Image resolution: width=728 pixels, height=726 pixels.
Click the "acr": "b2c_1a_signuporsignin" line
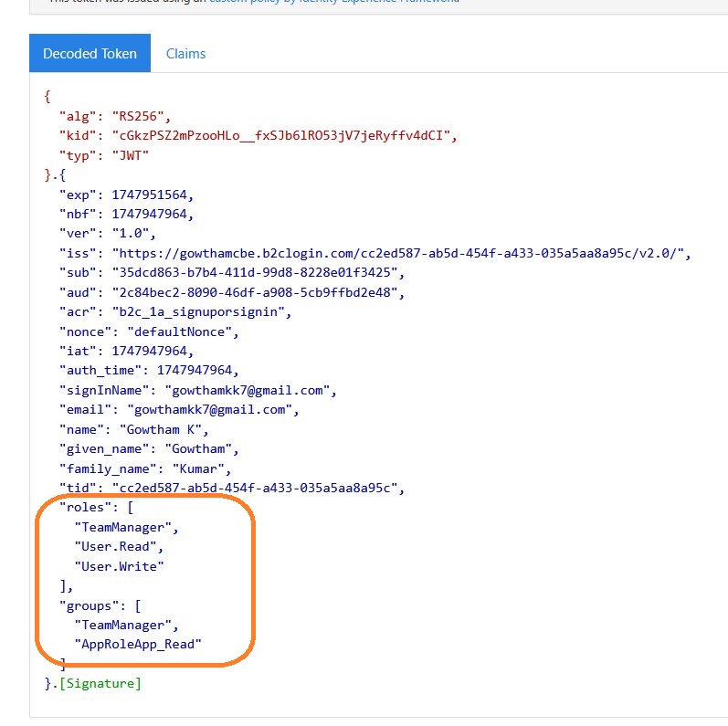click(175, 312)
